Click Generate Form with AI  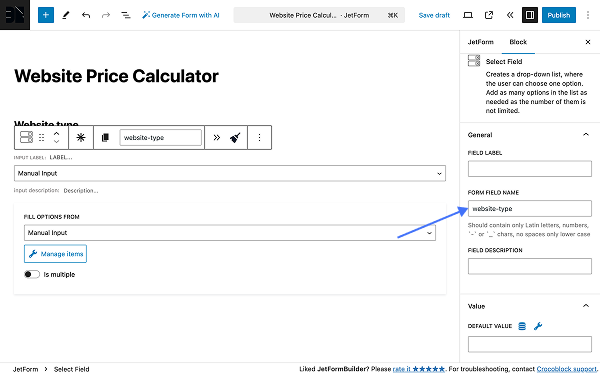pyautogui.click(x=181, y=15)
